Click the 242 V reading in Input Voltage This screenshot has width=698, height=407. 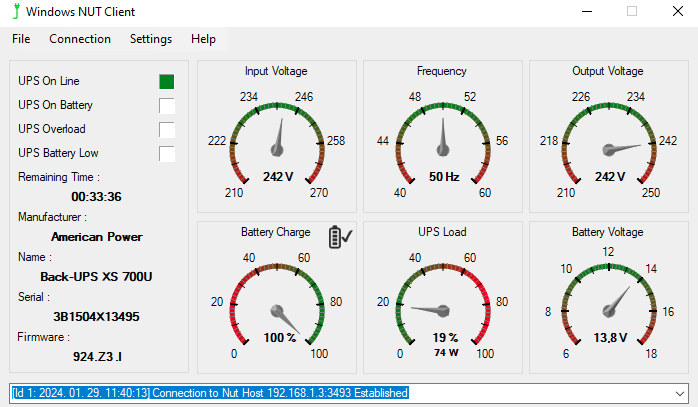(278, 177)
